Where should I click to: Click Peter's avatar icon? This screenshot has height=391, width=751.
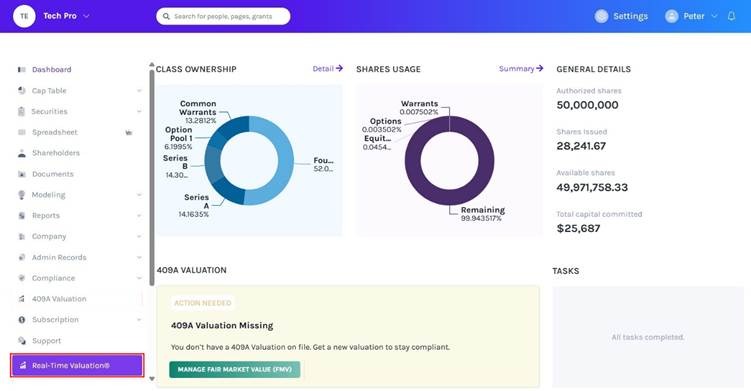671,16
